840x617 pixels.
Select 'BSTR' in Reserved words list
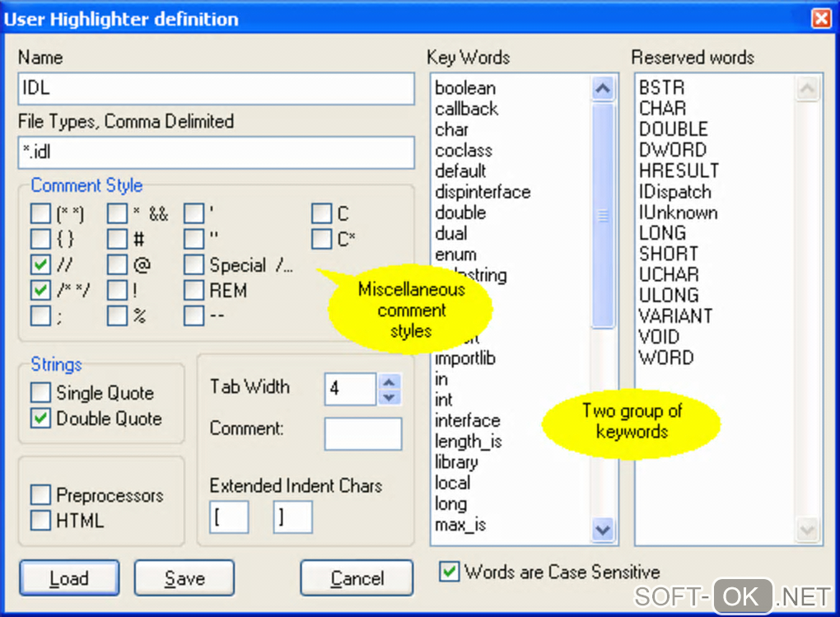661,87
